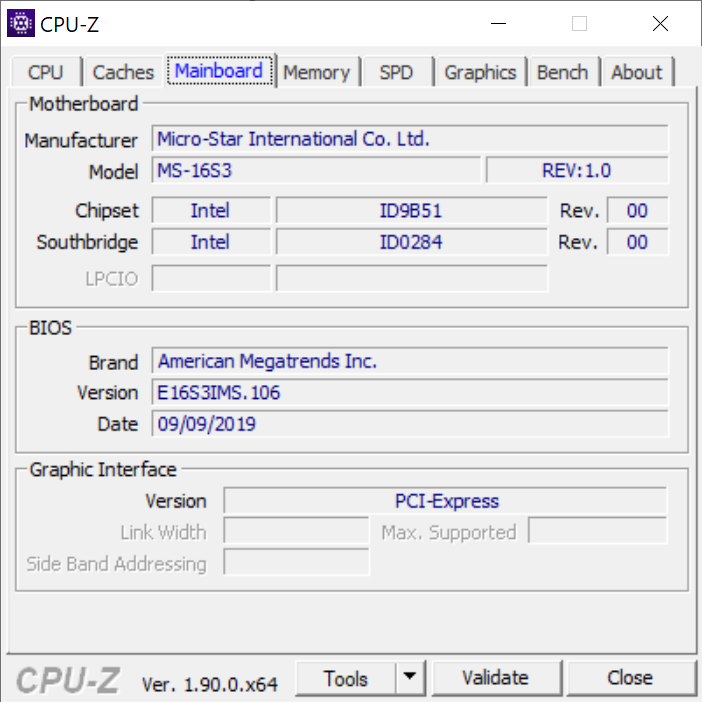Click the Manufacturer field value
This screenshot has height=702, width=702.
tap(410, 139)
